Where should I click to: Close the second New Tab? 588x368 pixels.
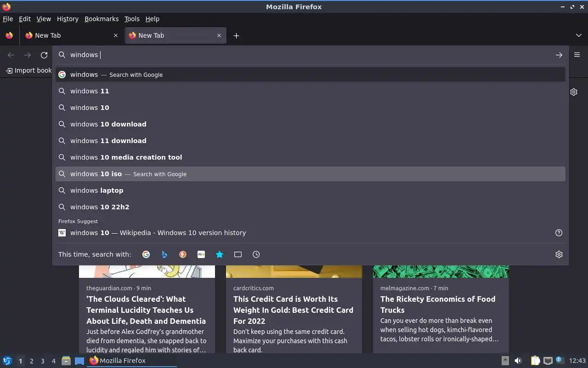(x=219, y=35)
